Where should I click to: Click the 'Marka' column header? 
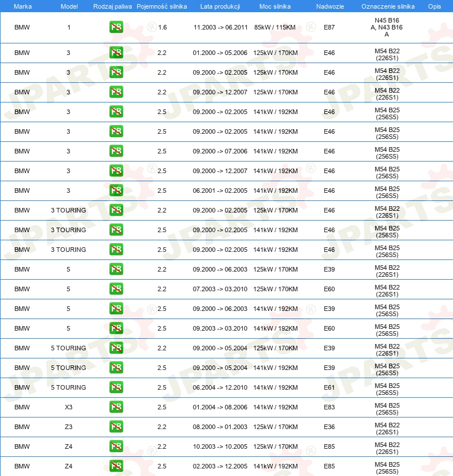23,6
